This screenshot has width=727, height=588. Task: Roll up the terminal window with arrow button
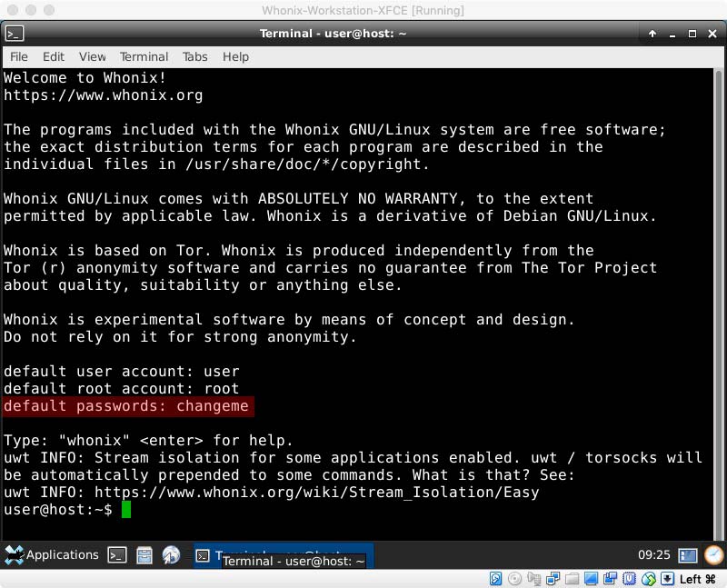pyautogui.click(x=652, y=34)
